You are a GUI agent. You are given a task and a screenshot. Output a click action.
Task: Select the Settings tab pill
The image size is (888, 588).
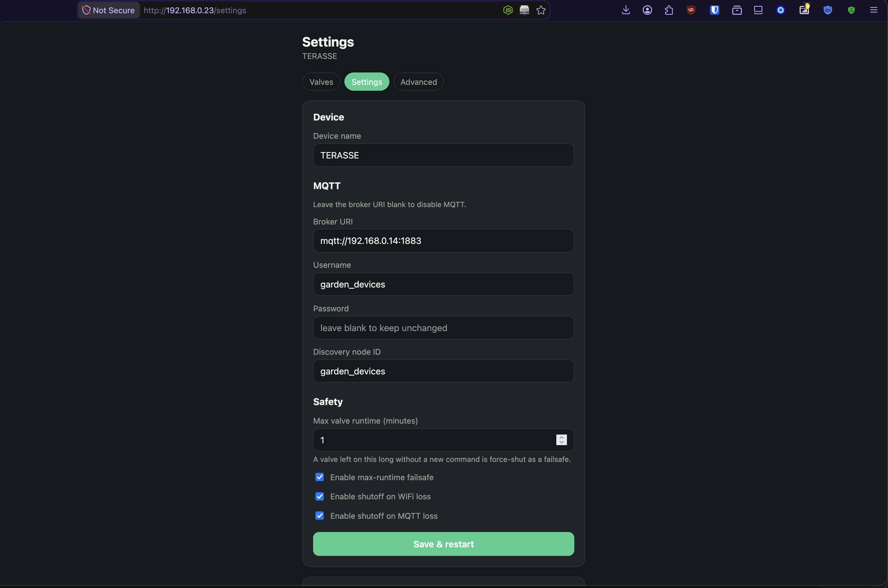pos(367,82)
